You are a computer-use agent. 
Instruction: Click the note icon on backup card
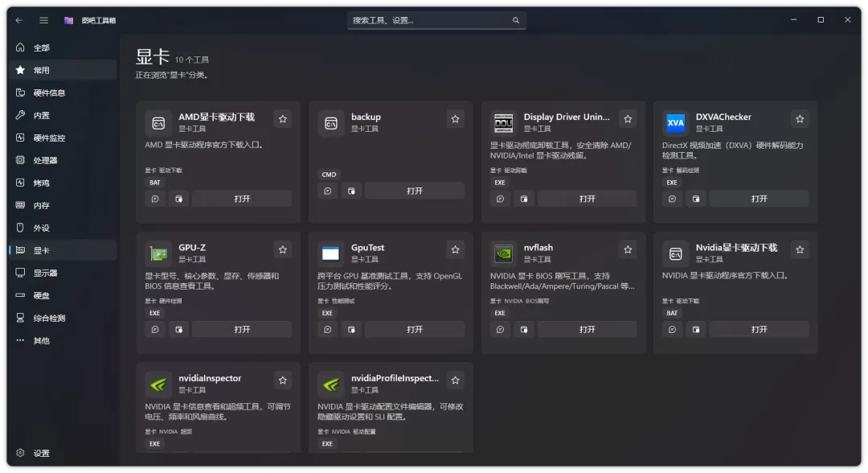click(328, 191)
